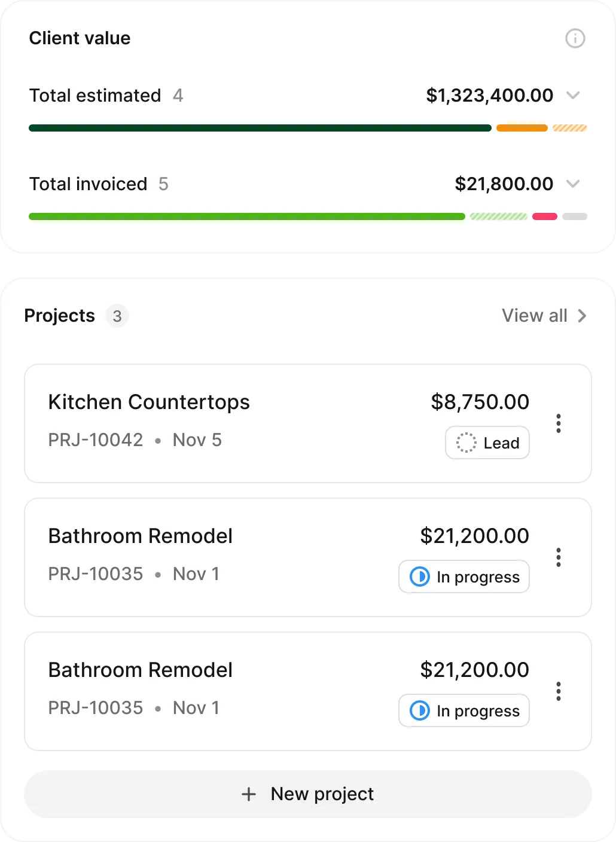Click the Projects count badge
The width and height of the screenshot is (616, 842).
point(117,316)
